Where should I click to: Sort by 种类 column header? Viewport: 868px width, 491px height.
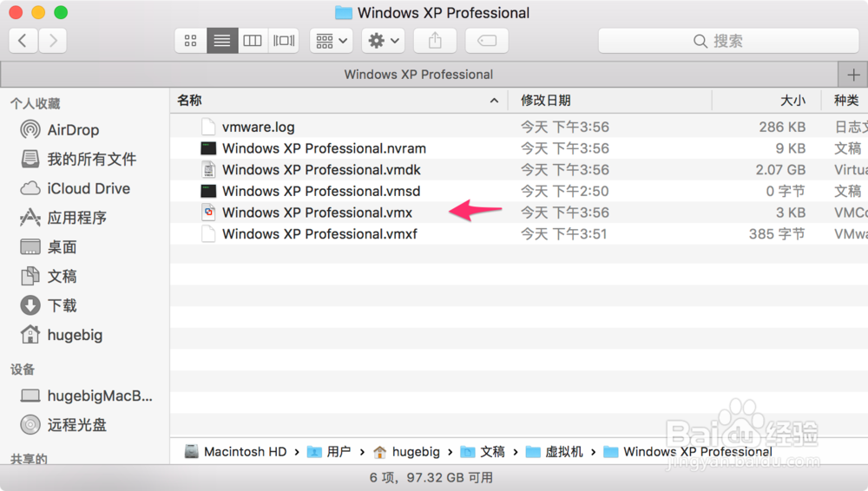coord(845,100)
